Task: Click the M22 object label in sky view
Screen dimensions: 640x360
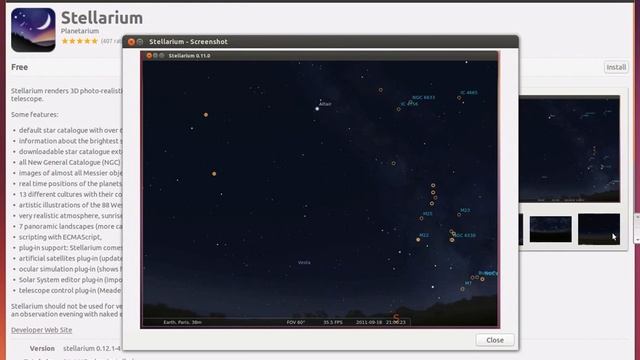Action: pos(424,235)
